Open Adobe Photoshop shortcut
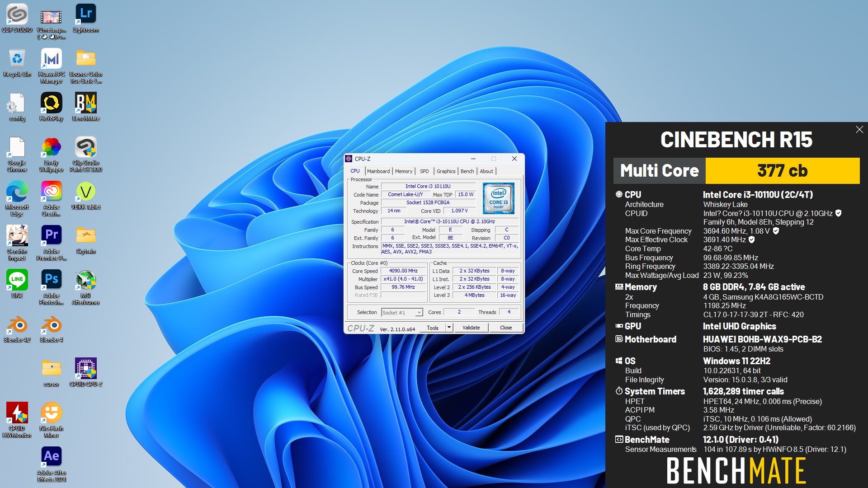The image size is (868, 488). (x=51, y=287)
